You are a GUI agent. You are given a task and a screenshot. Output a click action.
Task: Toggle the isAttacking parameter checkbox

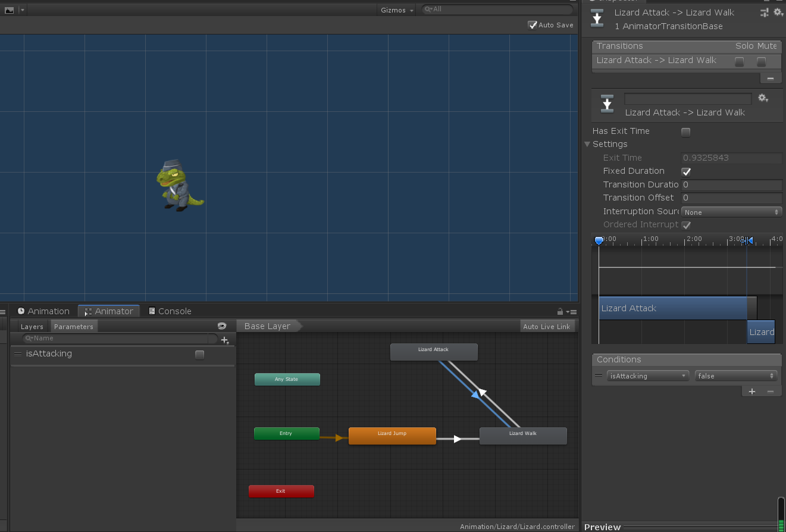tap(200, 355)
